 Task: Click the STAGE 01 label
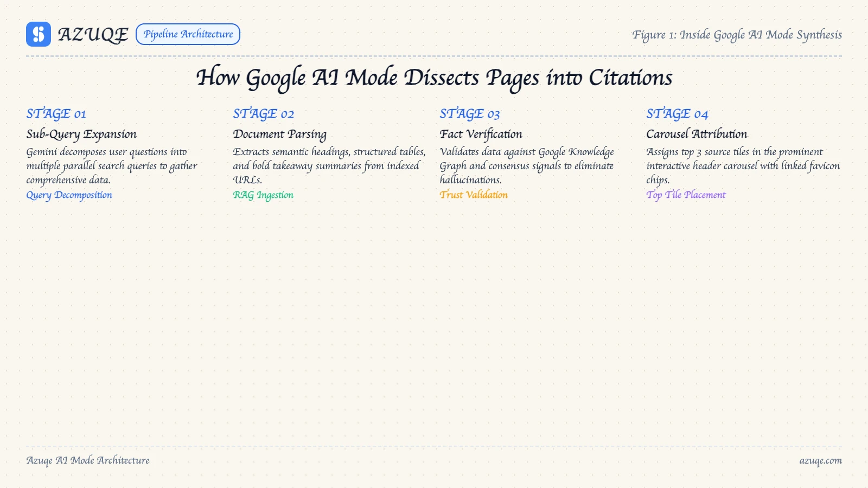click(56, 114)
